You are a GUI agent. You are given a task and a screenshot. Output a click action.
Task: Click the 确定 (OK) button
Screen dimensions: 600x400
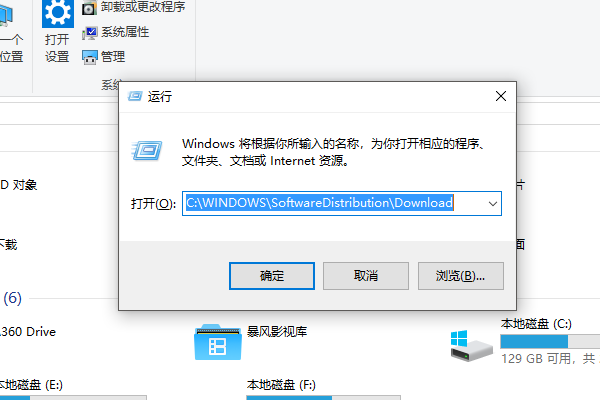click(x=272, y=276)
